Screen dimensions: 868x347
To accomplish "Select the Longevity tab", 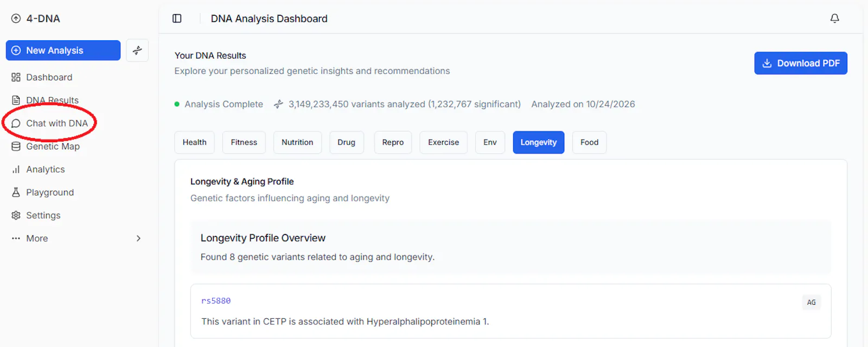I will (x=539, y=142).
